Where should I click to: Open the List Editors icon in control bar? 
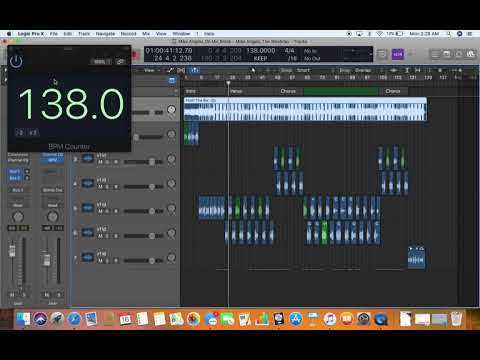(435, 54)
